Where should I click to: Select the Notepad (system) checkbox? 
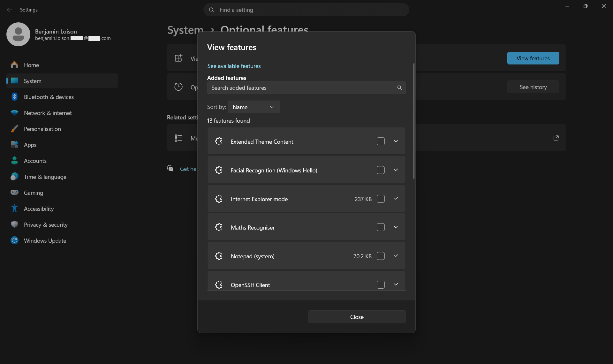pyautogui.click(x=381, y=256)
